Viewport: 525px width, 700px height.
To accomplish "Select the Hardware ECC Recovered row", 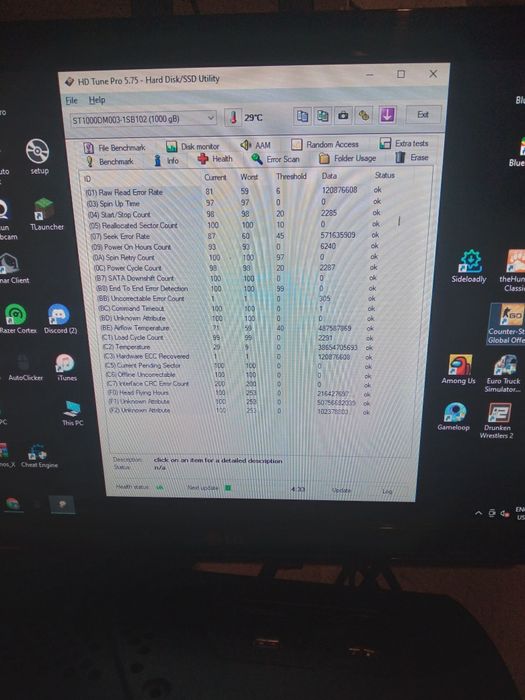I will pyautogui.click(x=238, y=357).
